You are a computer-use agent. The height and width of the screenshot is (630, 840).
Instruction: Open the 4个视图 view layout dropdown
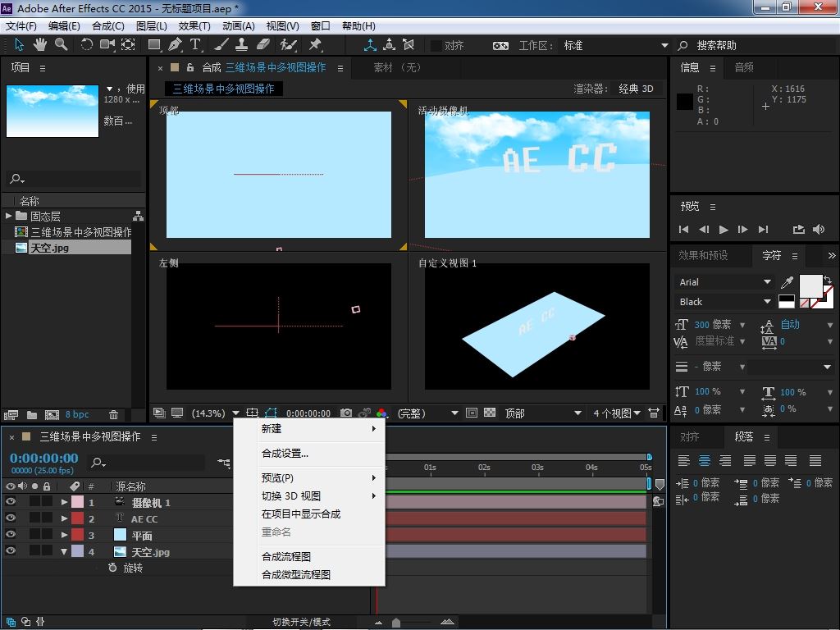[x=617, y=413]
